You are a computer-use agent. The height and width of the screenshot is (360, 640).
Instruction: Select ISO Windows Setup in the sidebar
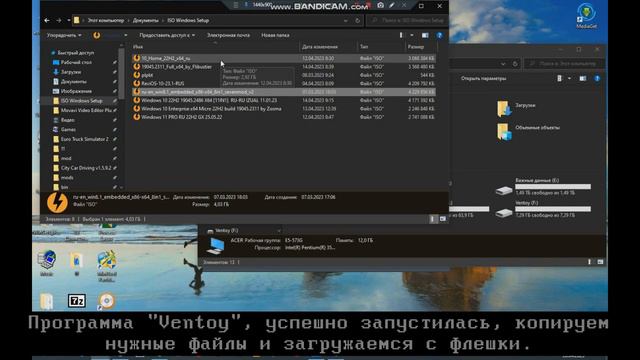[x=81, y=101]
